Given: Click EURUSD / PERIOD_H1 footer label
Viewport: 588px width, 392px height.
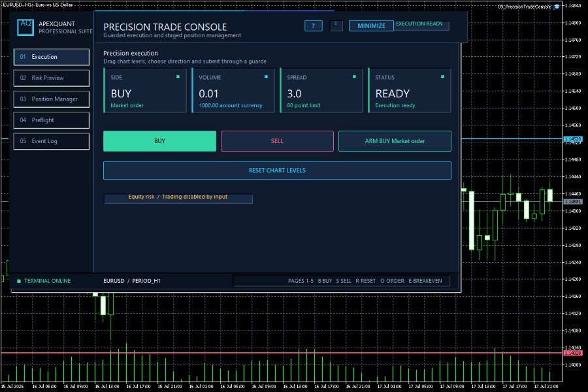Looking at the screenshot, I should pos(132,281).
